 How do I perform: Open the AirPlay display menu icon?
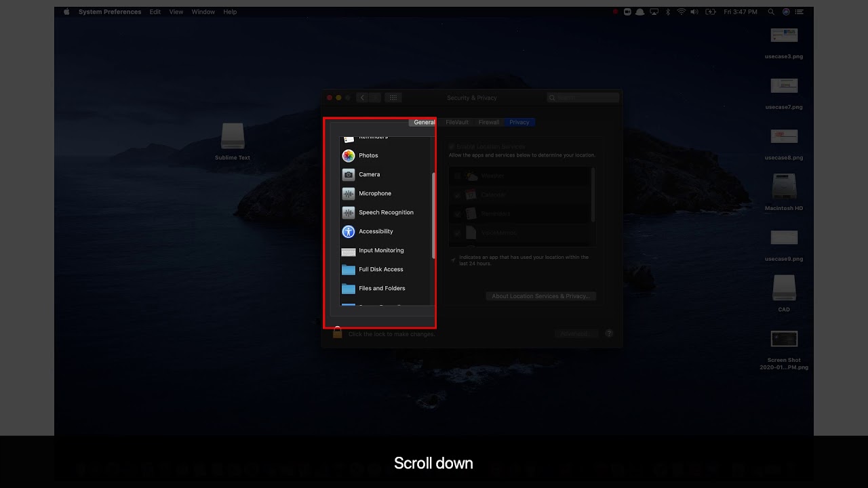tap(654, 12)
